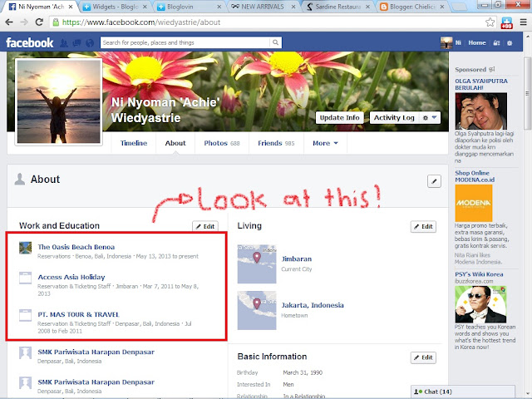The image size is (532, 399).
Task: Expand the More dropdown on the profile
Action: pyautogui.click(x=325, y=143)
